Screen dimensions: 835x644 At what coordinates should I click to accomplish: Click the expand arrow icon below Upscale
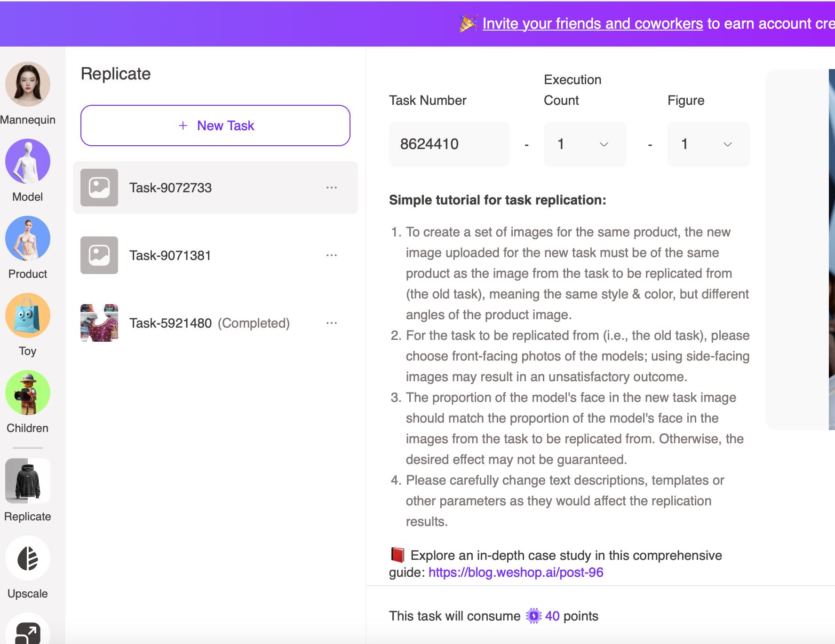(28, 631)
